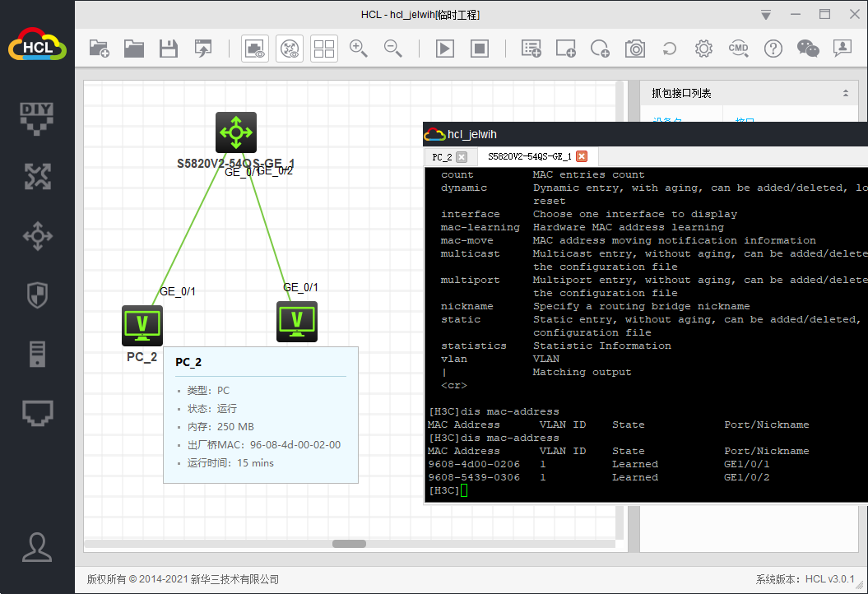Screen dimensions: 868x594
Task: Click the screenshot camera icon
Action: pyautogui.click(x=634, y=49)
